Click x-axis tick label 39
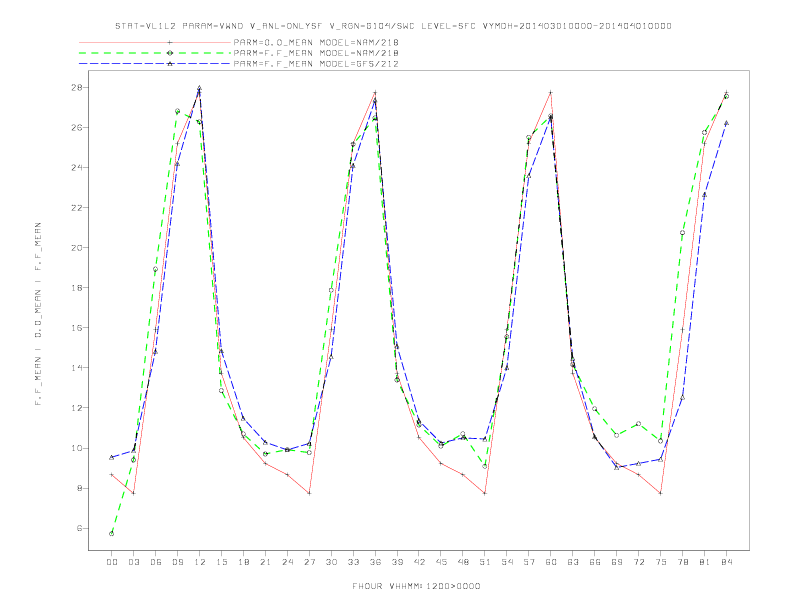792x612 pixels. coord(397,562)
